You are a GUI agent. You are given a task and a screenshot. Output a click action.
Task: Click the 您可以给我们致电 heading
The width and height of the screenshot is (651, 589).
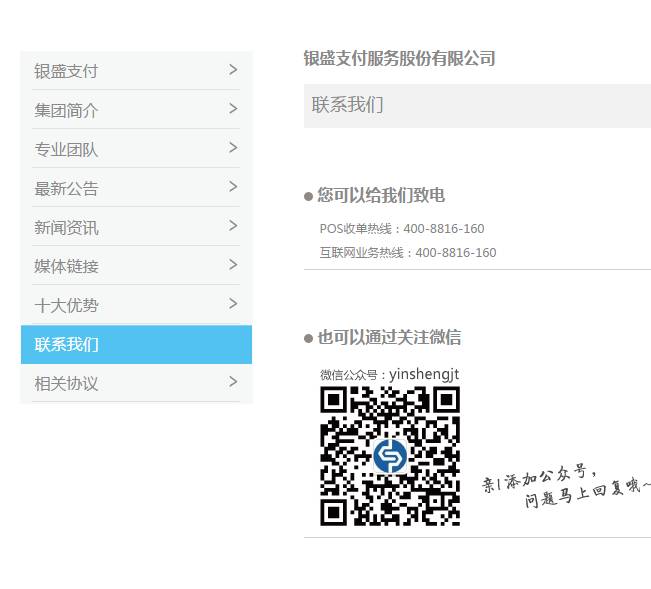pos(381,195)
